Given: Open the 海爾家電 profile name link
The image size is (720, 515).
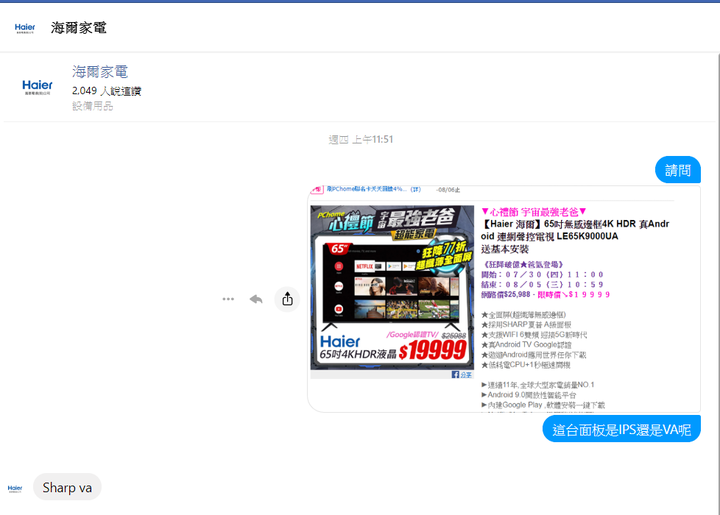Looking at the screenshot, I should (100, 72).
